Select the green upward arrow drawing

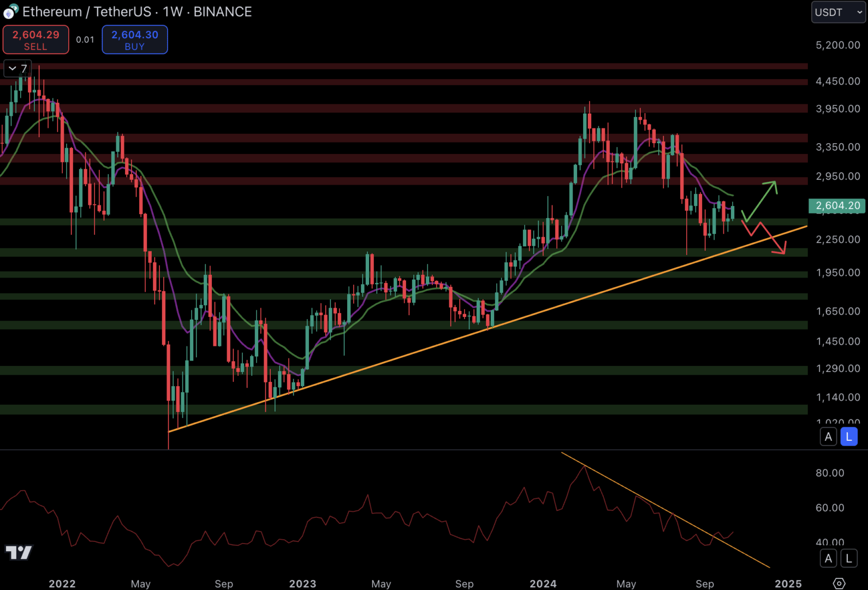click(x=760, y=200)
